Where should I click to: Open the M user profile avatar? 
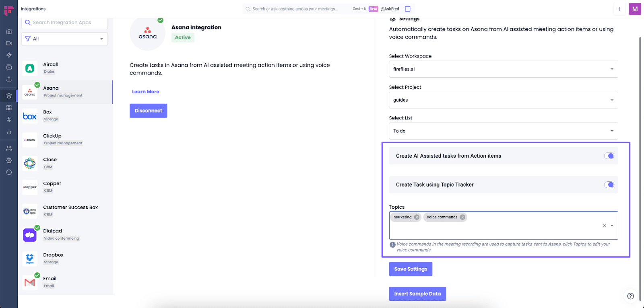(x=635, y=9)
